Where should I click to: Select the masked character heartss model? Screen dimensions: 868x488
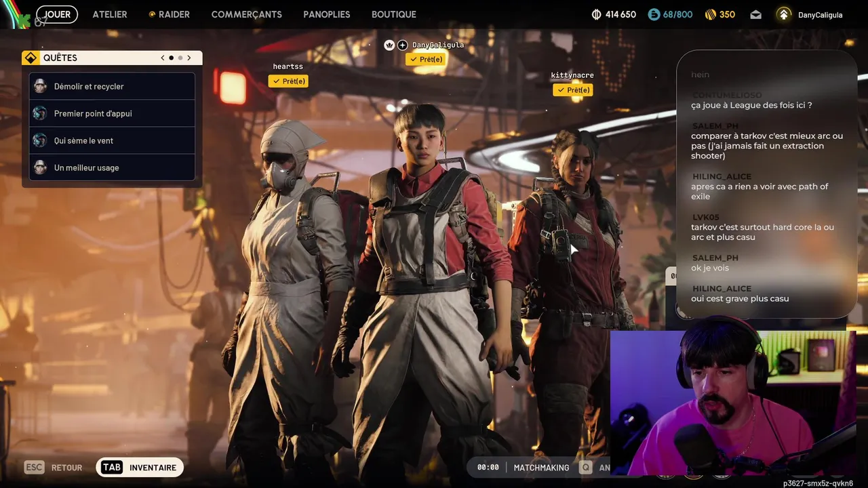point(288,291)
